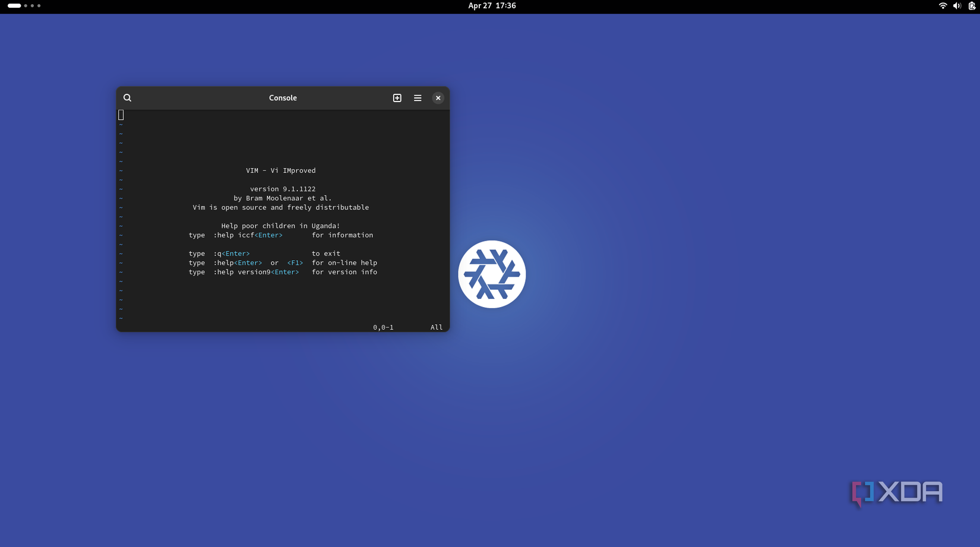980x547 pixels.
Task: Click the Vim cursor position indicator 0,0-1
Action: click(x=382, y=327)
